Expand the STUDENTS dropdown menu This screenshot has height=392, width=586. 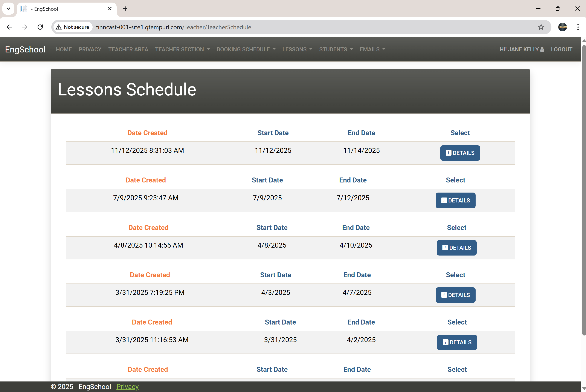[336, 49]
